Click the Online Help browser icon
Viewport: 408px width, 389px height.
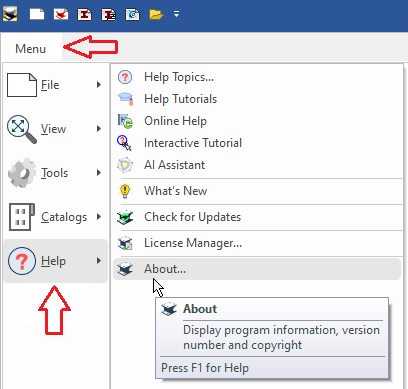(x=125, y=121)
